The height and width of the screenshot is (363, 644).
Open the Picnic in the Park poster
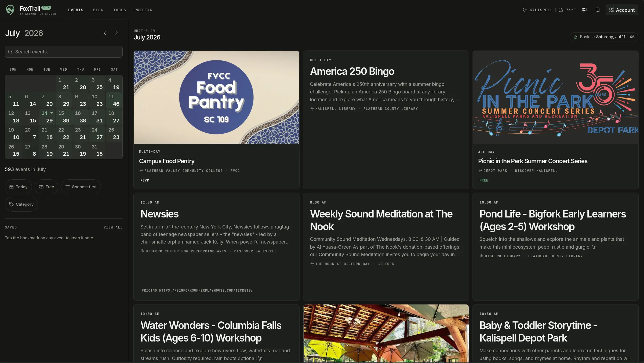[x=555, y=97]
